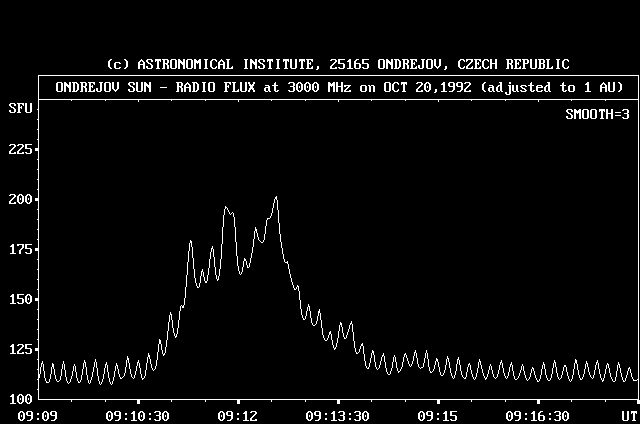Click the SFU axis unit label
Screen dimensions: 640x424
[18, 106]
